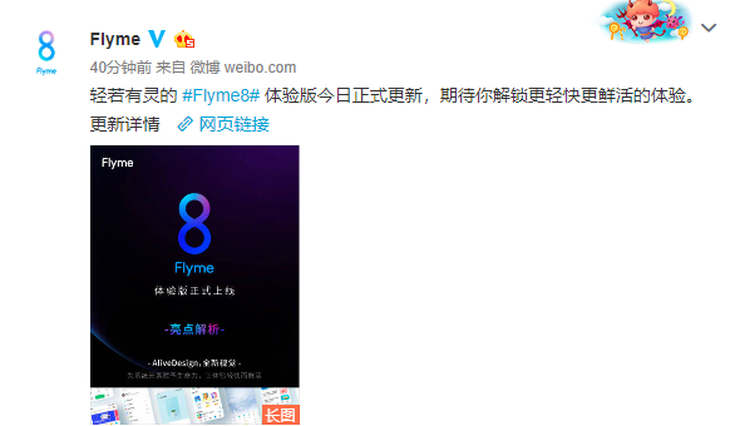Click the 微博 weibo.com source link
This screenshot has height=426, width=730.
[243, 68]
